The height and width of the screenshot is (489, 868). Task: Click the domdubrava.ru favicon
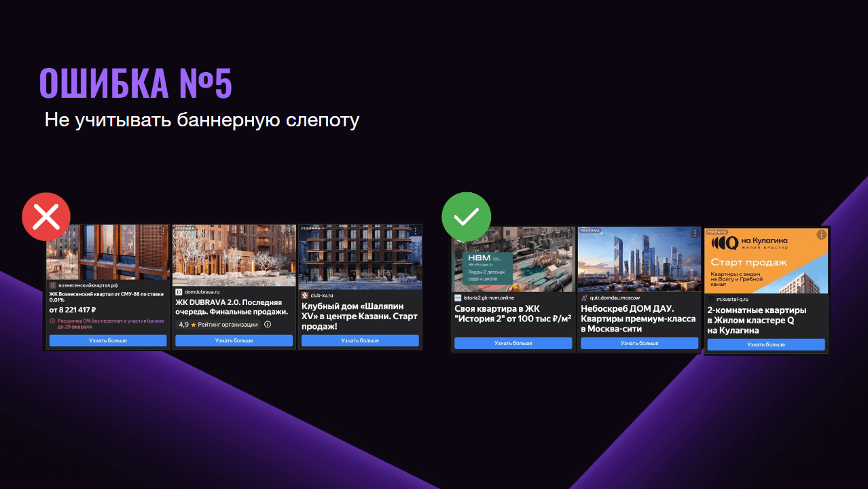click(179, 291)
